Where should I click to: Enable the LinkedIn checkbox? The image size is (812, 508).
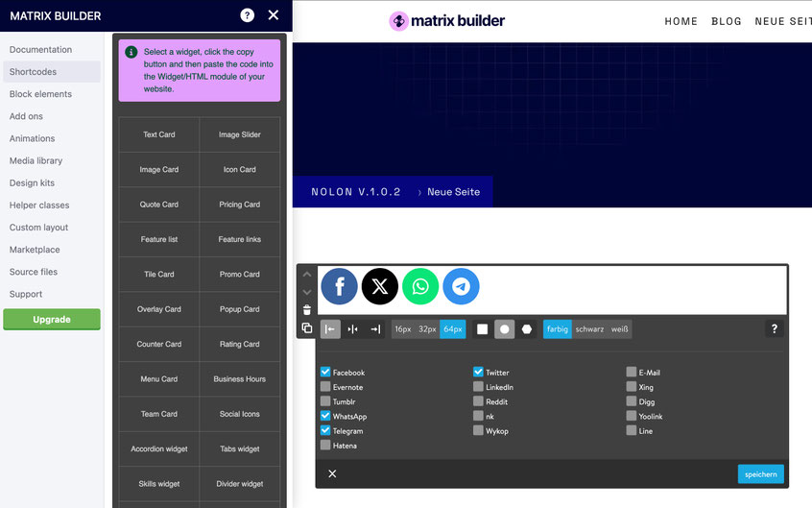tap(478, 386)
